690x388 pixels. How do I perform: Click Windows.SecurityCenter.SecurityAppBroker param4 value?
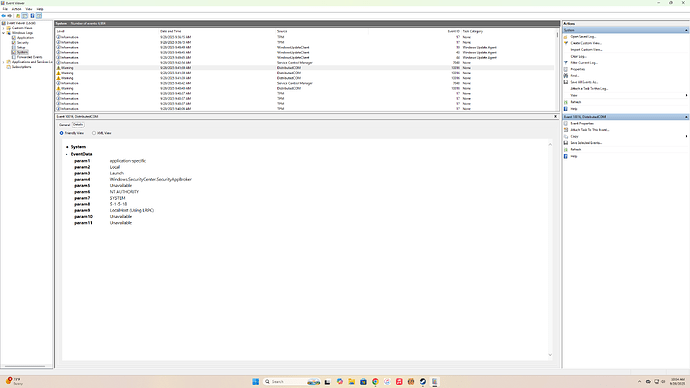pyautogui.click(x=150, y=179)
